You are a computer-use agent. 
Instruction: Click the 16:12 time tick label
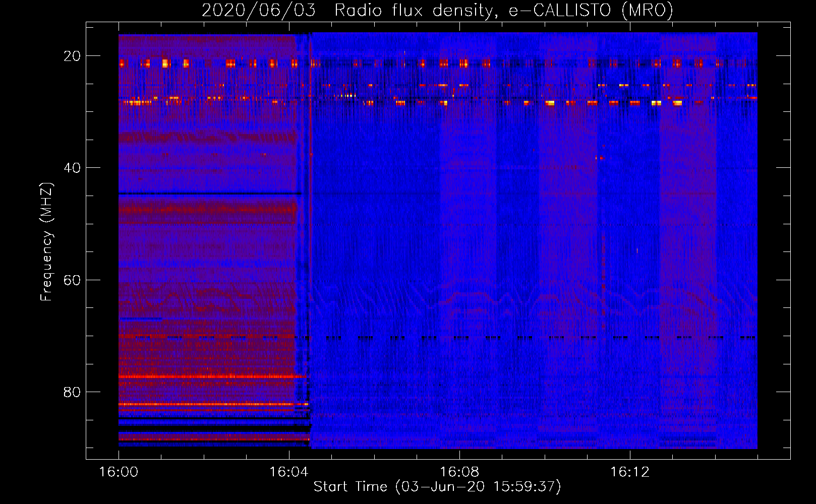630,472
